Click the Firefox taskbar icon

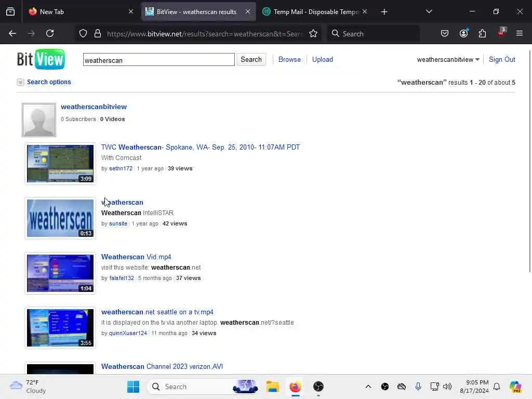[295, 387]
